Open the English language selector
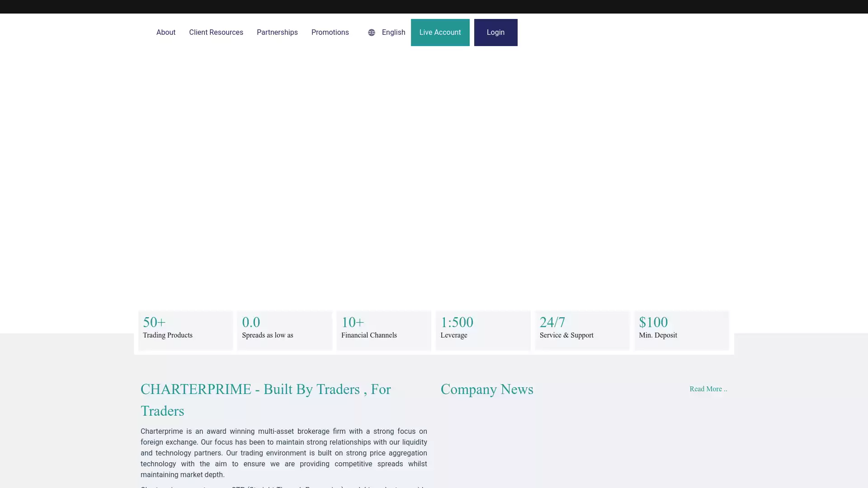 coord(387,32)
